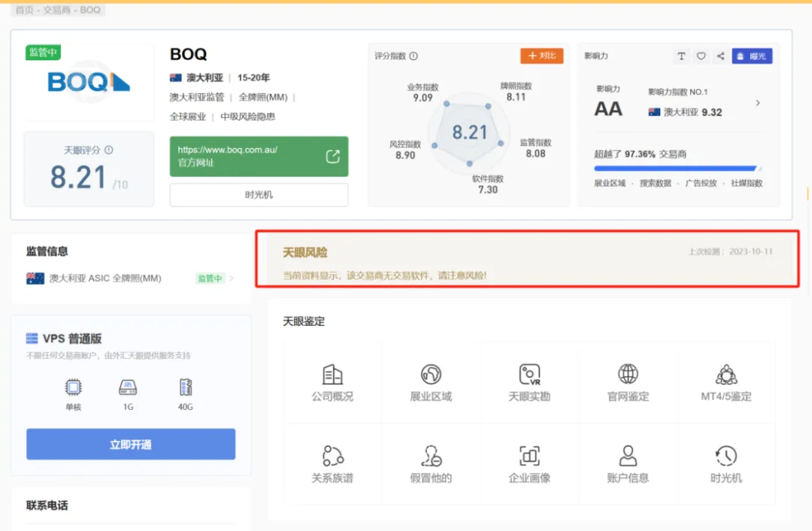Click the T text-size icon
The image size is (812, 531).
tap(681, 56)
